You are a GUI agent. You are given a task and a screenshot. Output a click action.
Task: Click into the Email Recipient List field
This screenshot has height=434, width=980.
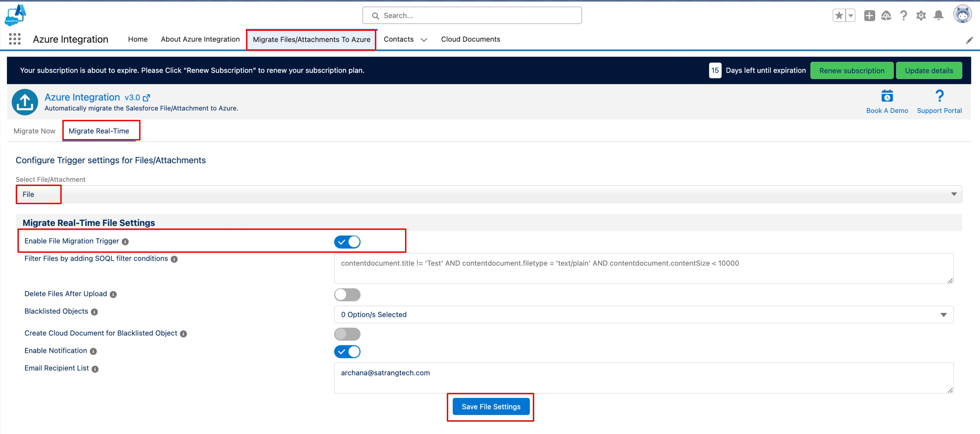click(643, 378)
